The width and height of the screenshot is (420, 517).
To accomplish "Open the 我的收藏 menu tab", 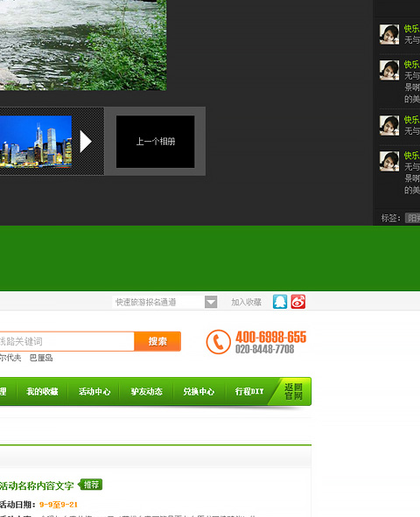I will tap(42, 391).
